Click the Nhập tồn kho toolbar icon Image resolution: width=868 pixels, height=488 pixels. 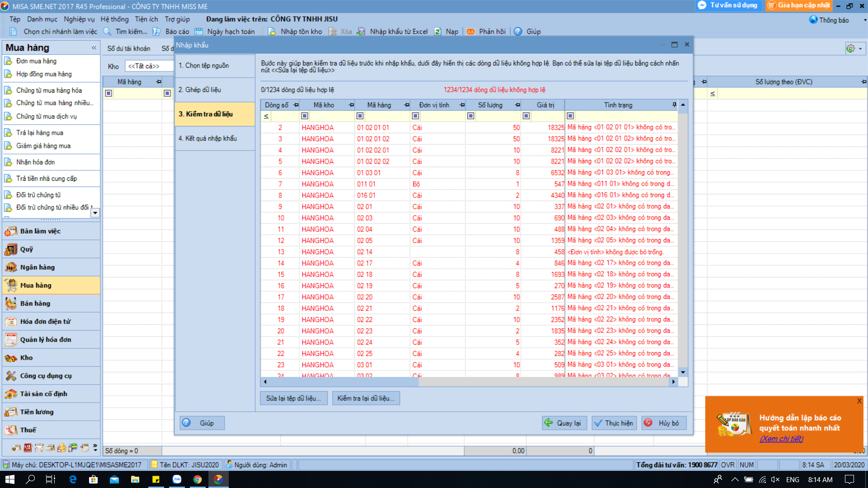[272, 32]
